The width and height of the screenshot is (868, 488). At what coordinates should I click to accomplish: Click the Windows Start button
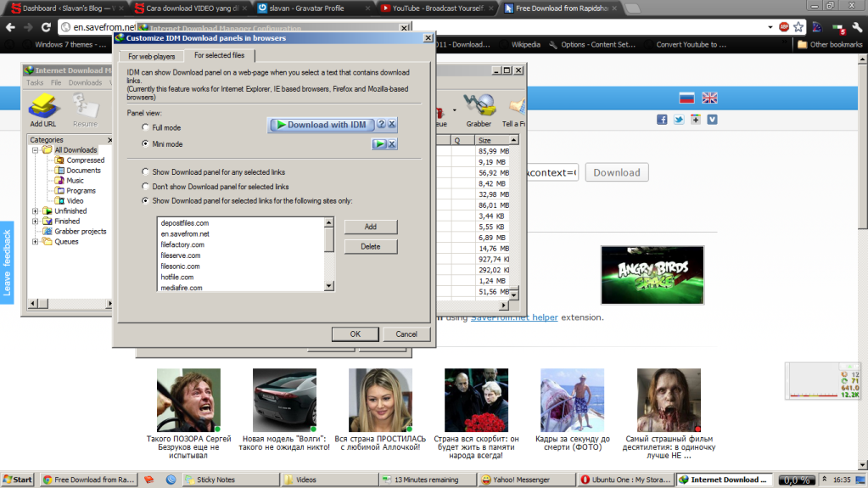coord(18,480)
